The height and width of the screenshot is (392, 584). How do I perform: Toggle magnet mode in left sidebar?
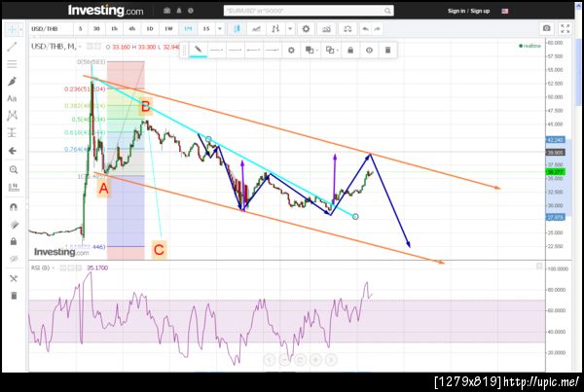coord(14,207)
